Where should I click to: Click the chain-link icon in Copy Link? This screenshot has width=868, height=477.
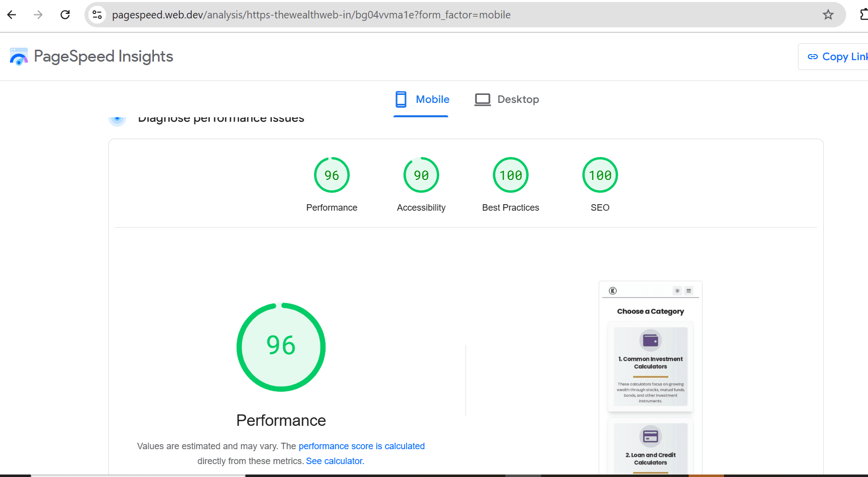pyautogui.click(x=813, y=56)
